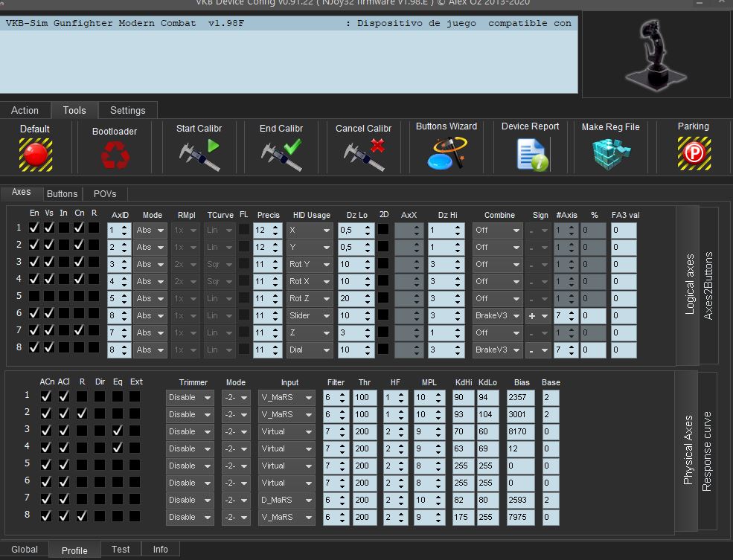Start calibration with Start Calibr icon
Image resolution: width=733 pixels, height=560 pixels.
(x=199, y=154)
